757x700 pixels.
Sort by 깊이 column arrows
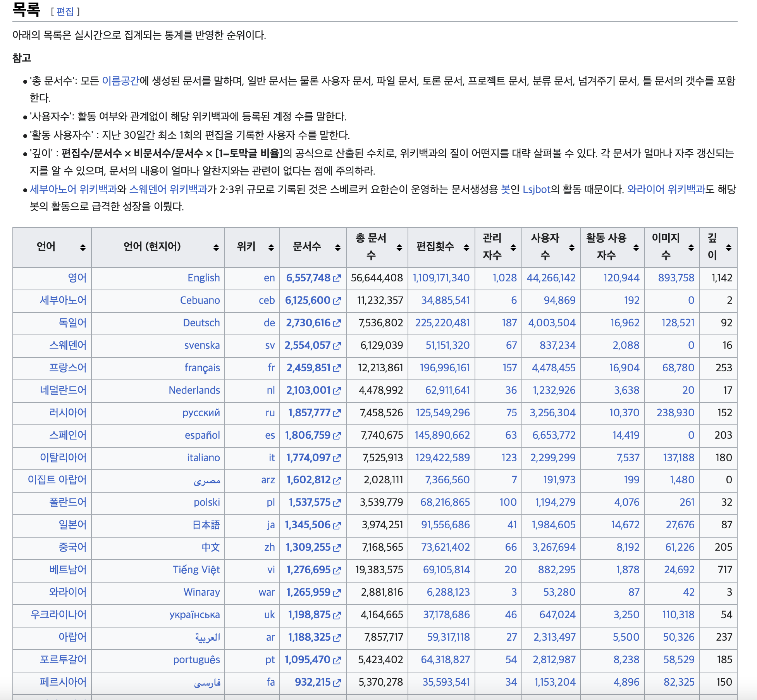(728, 247)
